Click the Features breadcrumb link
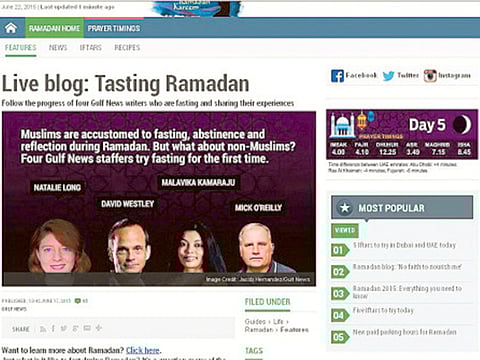The width and height of the screenshot is (480, 360). 294,330
